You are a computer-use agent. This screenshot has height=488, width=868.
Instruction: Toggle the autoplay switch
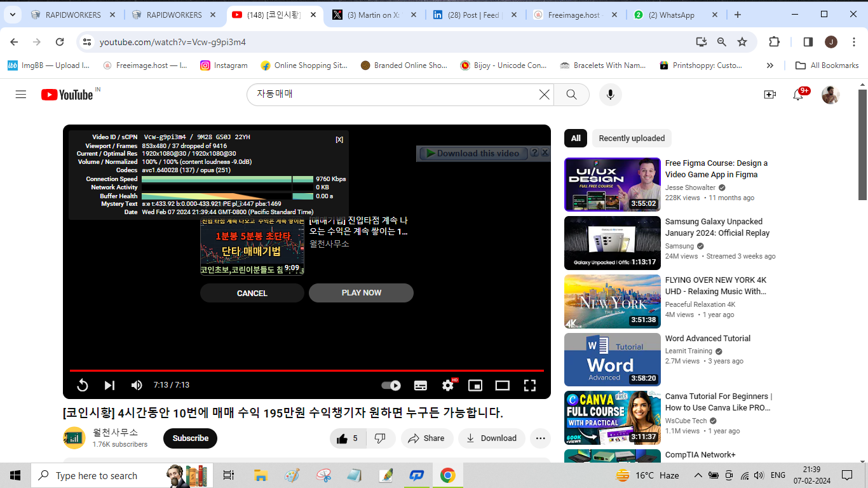coord(391,385)
